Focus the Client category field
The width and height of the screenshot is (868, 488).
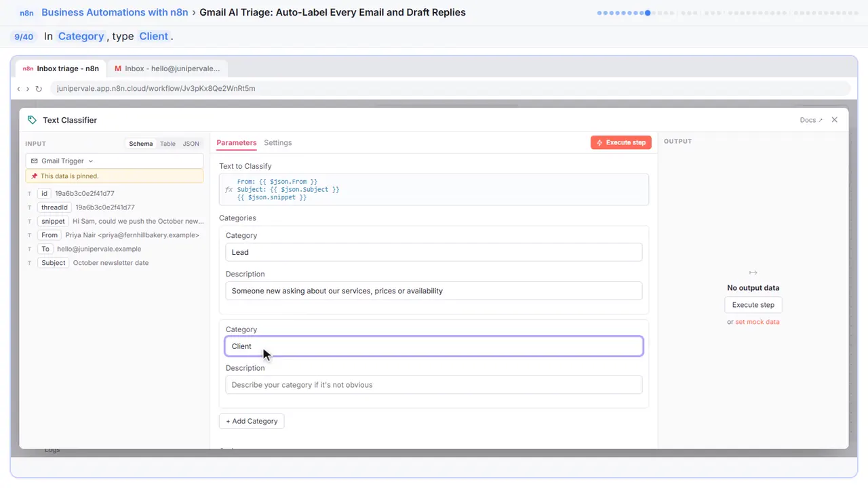[434, 346]
